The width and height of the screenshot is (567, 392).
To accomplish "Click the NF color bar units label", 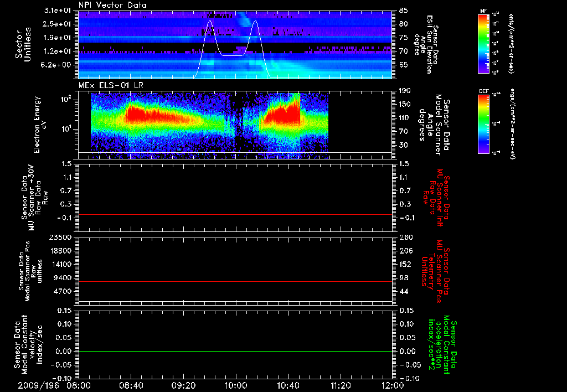I will 511,43.
